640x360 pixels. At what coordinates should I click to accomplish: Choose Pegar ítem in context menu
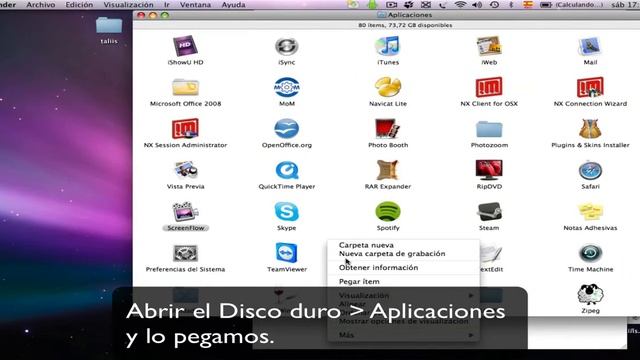coord(359,281)
